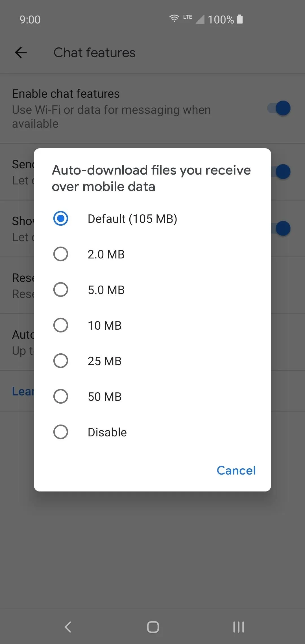Toggle the Enable chat features switch
Viewport: 305px width, 644px height.
pos(279,108)
